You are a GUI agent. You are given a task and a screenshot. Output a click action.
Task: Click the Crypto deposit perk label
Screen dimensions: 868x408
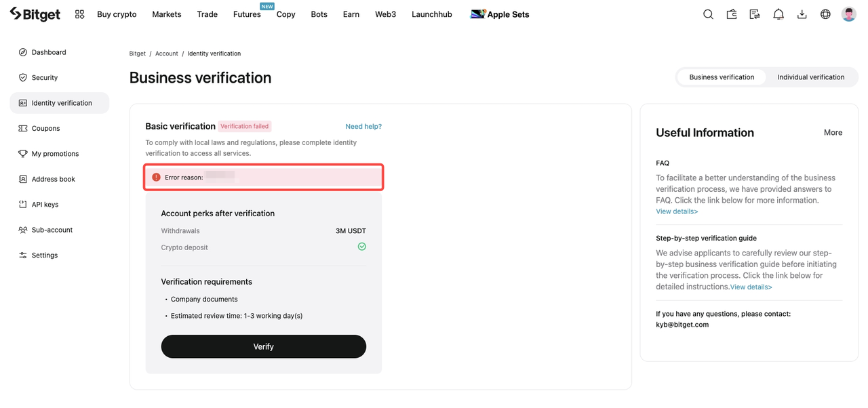[x=184, y=247]
